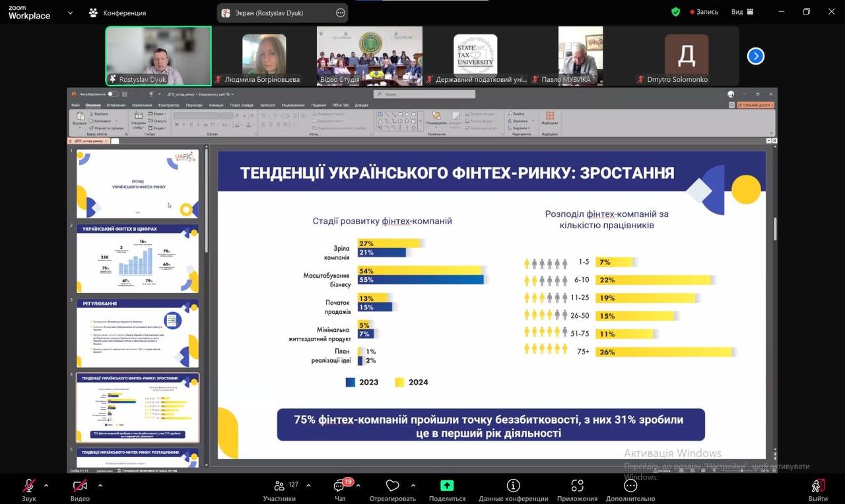Open Данные конференции info icon
Image resolution: width=845 pixels, height=504 pixels.
point(513,486)
